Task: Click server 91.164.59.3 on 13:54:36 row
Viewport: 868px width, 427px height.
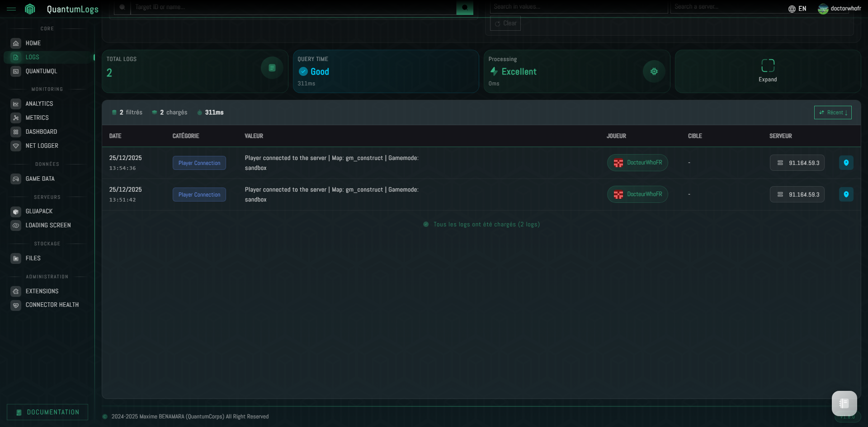Action: pos(797,163)
